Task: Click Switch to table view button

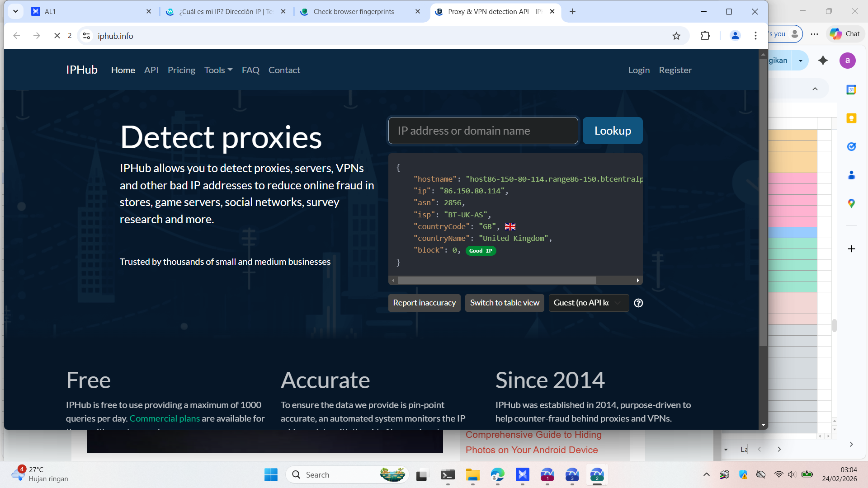Action: click(x=505, y=303)
